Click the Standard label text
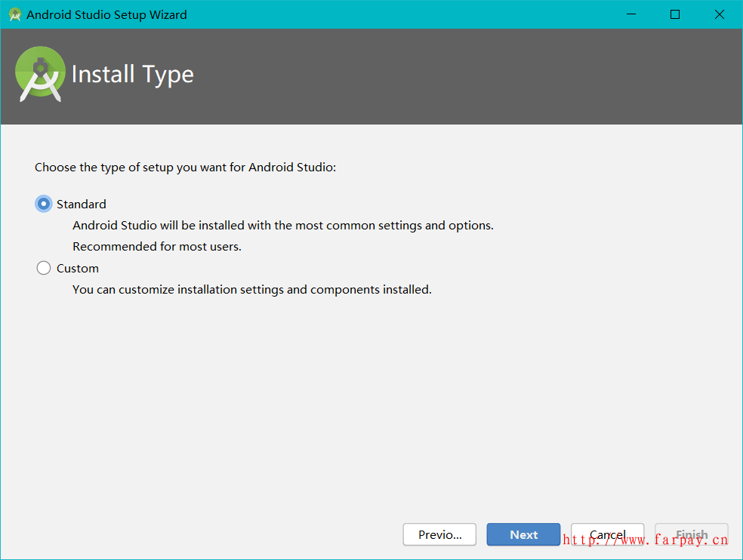The height and width of the screenshot is (560, 743). [82, 205]
